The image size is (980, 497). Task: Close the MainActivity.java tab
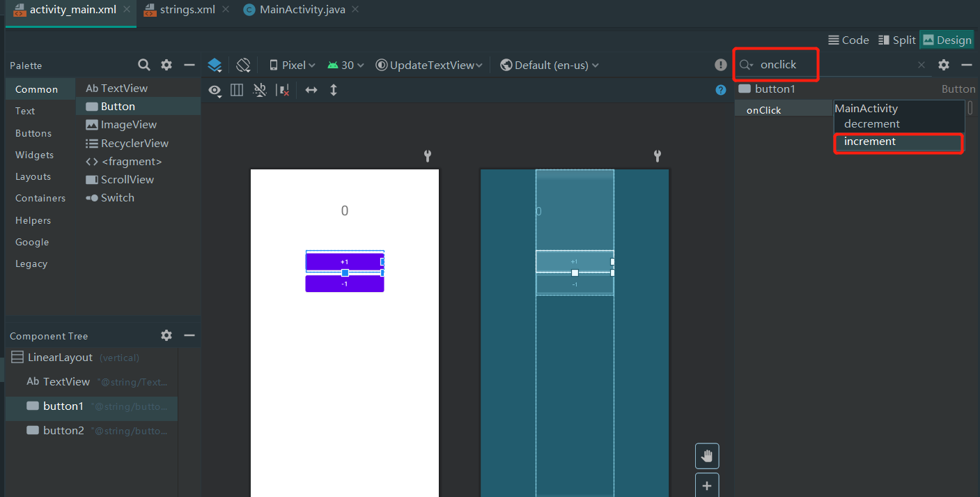pyautogui.click(x=355, y=10)
